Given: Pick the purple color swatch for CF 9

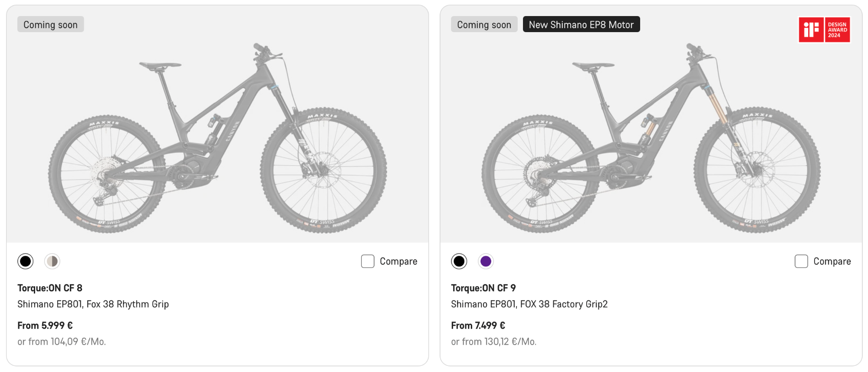Looking at the screenshot, I should coord(486,261).
